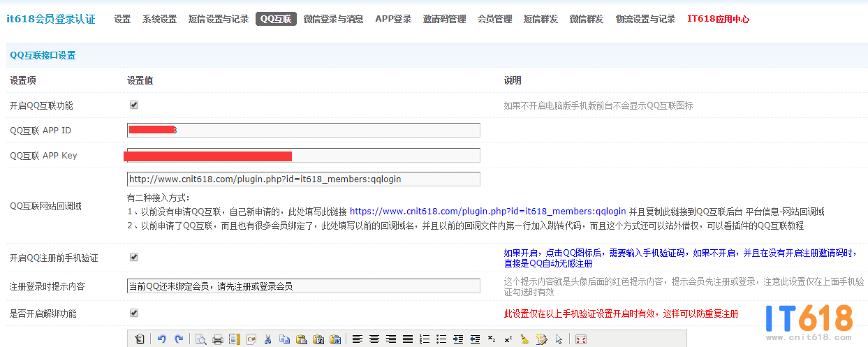Open the 短信群发 tab
The width and height of the screenshot is (868, 347).
[541, 20]
